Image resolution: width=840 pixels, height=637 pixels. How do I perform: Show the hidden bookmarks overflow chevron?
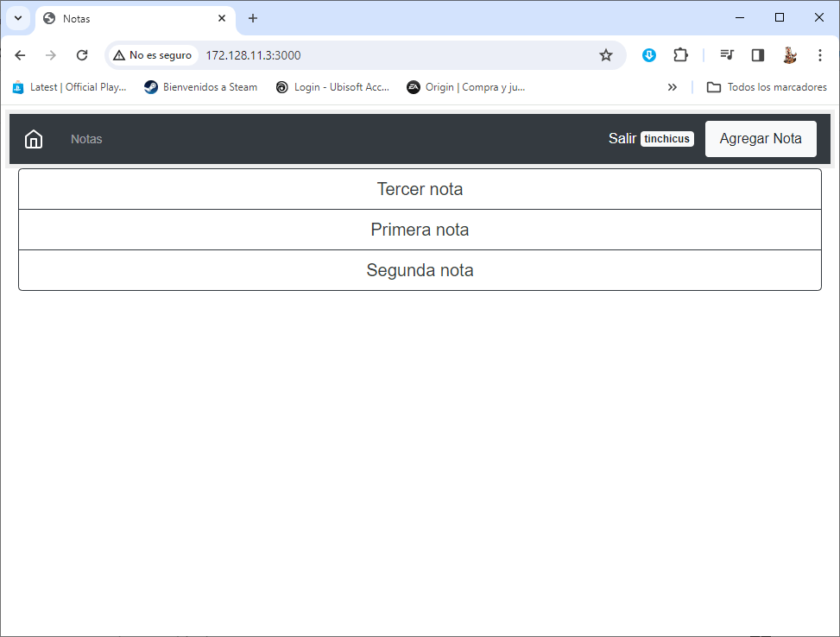tap(673, 87)
